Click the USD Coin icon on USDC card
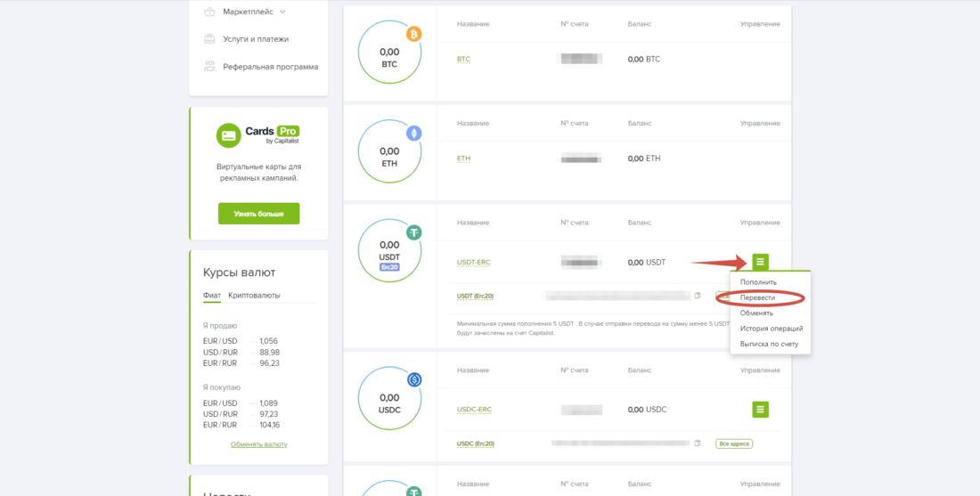This screenshot has height=496, width=980. tap(413, 379)
